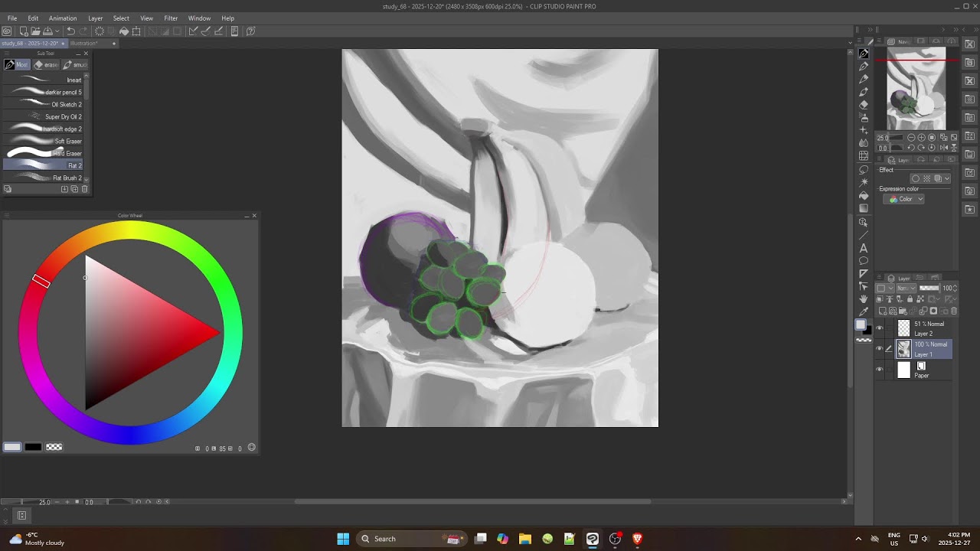Click the Zoom in icon in Navigator
This screenshot has width=980, height=551.
pos(922,138)
